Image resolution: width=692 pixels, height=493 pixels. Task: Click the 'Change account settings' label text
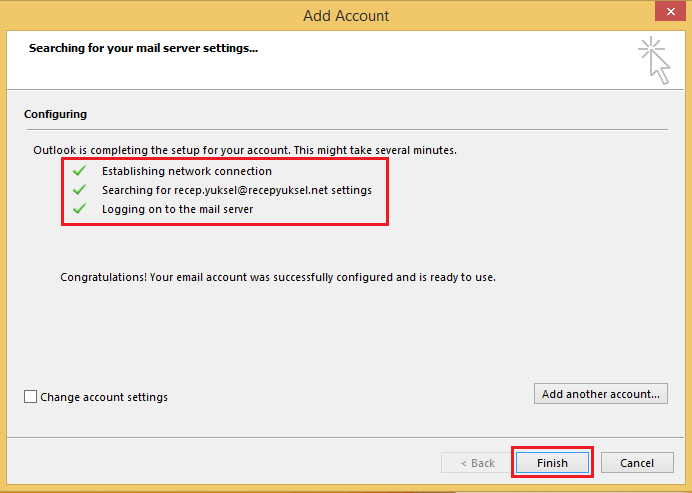tap(104, 397)
